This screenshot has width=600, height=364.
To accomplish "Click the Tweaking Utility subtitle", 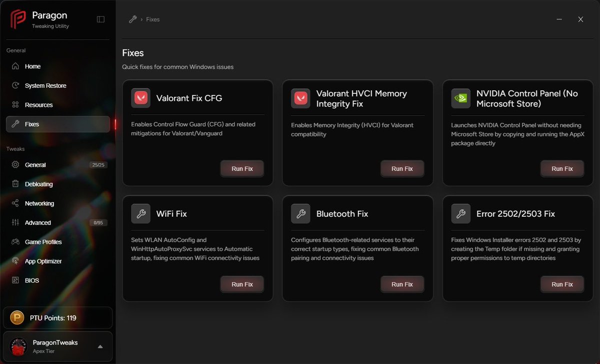I will (x=50, y=26).
